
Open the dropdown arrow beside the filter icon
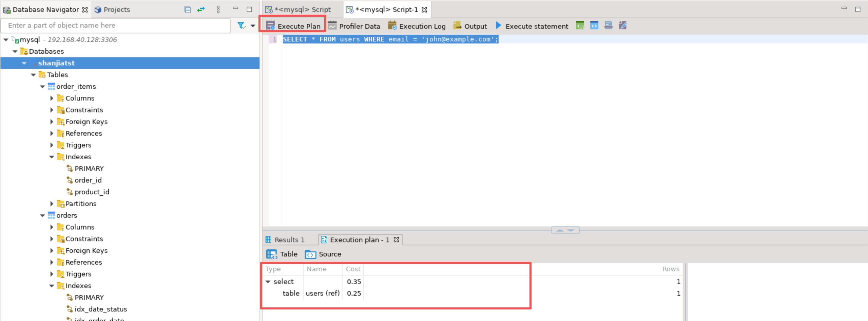point(253,25)
